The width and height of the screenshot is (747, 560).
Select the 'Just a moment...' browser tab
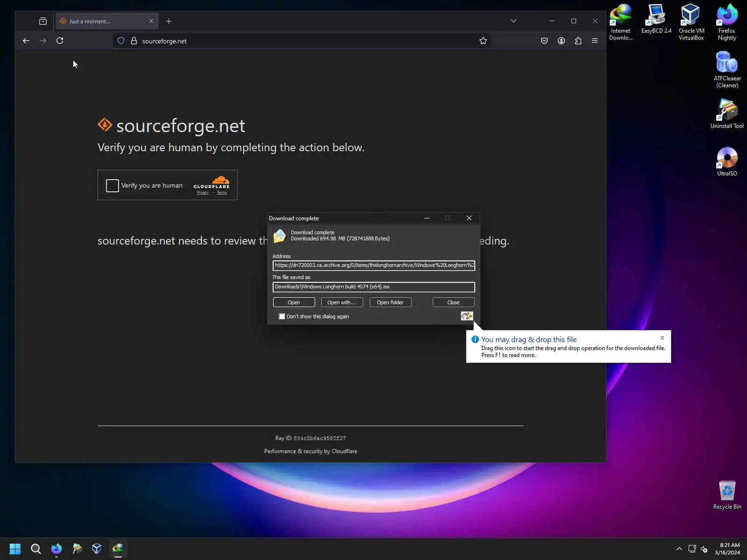(107, 21)
